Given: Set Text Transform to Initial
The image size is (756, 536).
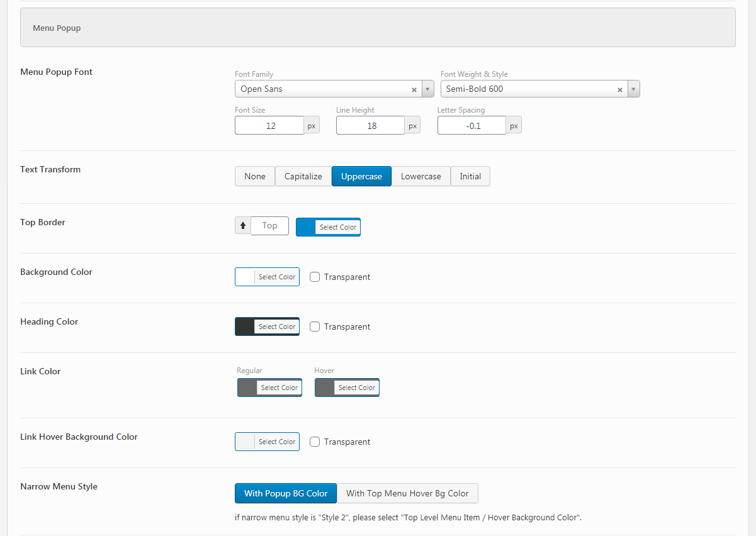Looking at the screenshot, I should pyautogui.click(x=470, y=176).
